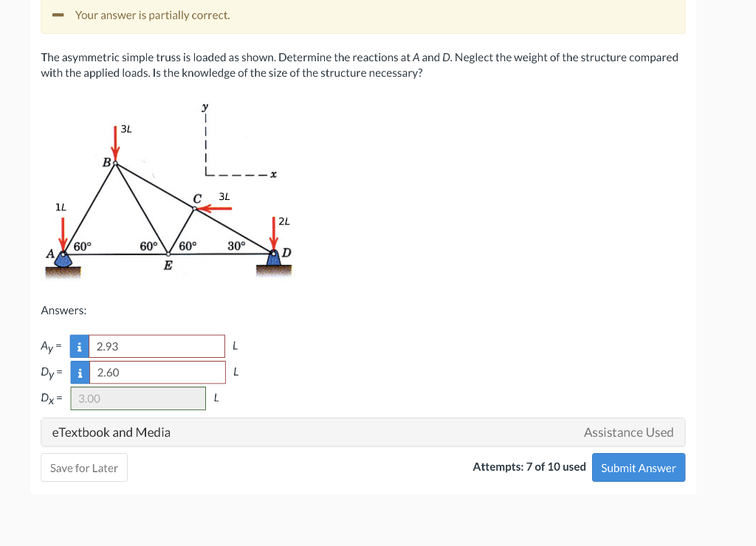
Task: Click the Submit Answer button
Action: click(639, 468)
